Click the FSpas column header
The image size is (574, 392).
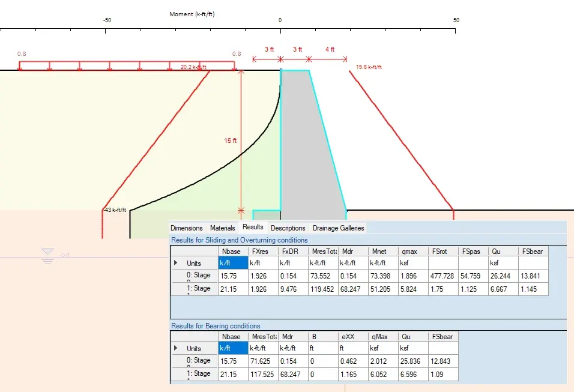(473, 252)
